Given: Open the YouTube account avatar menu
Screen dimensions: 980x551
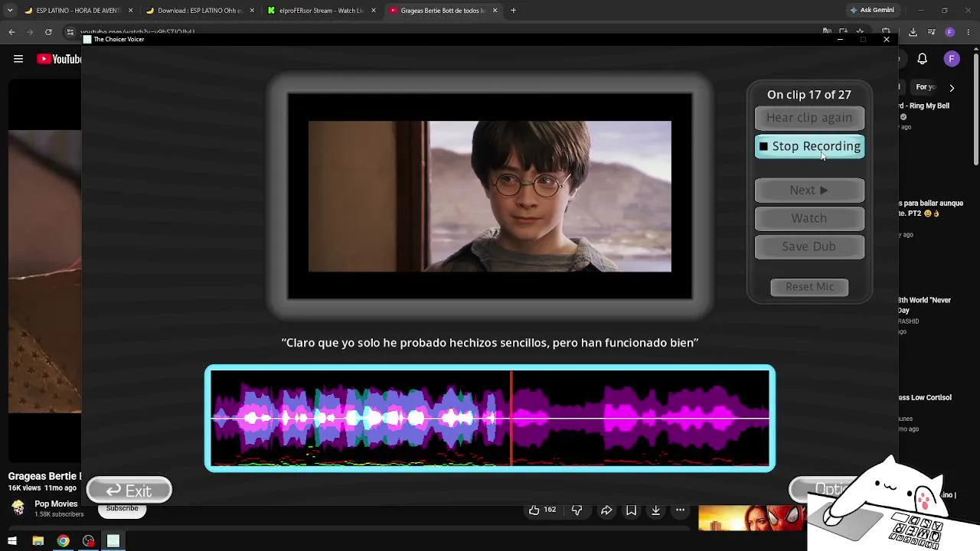Looking at the screenshot, I should click(952, 59).
